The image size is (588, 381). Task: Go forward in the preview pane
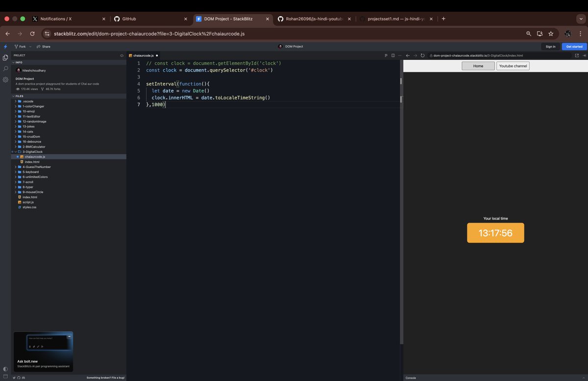415,55
